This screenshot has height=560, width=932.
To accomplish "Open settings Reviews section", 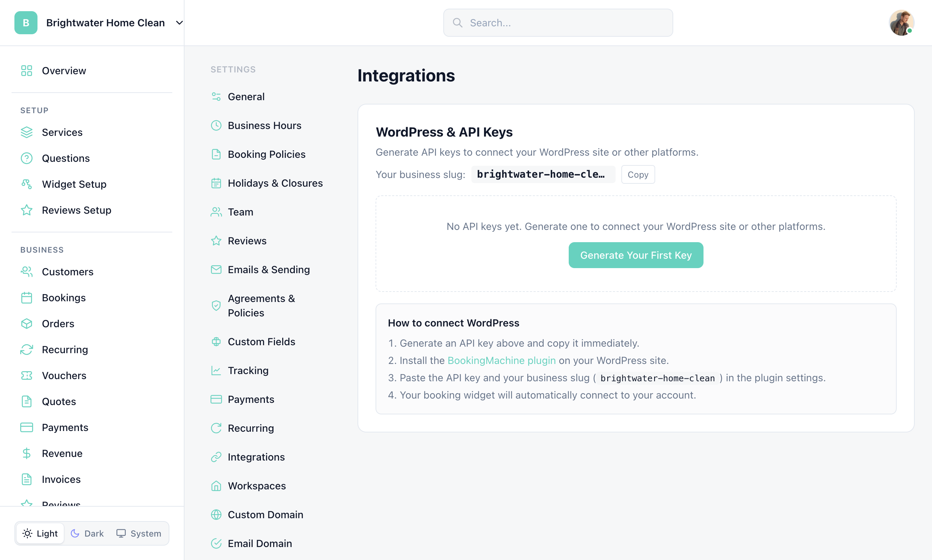I will coord(247,241).
